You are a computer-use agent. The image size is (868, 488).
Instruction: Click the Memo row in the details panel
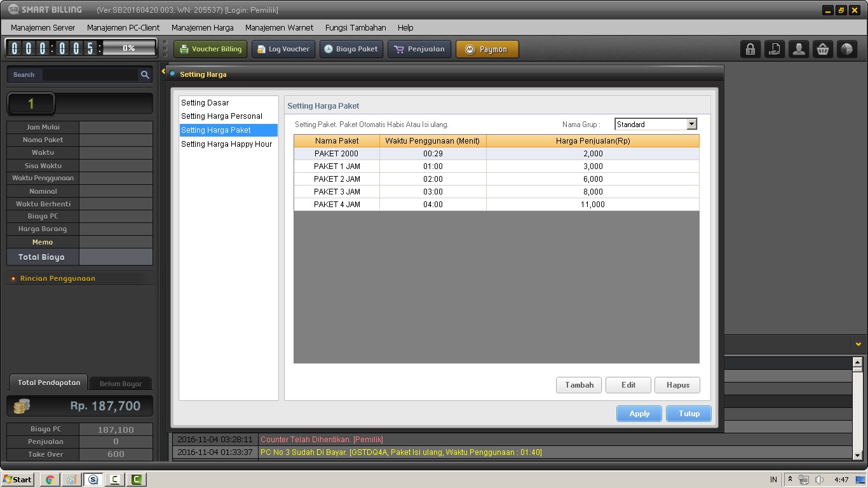tap(79, 242)
